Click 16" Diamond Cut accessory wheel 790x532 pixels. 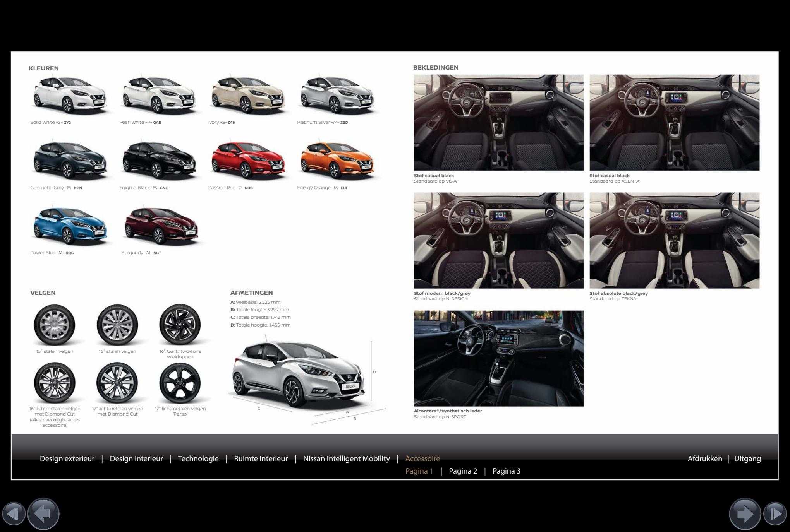[55, 383]
